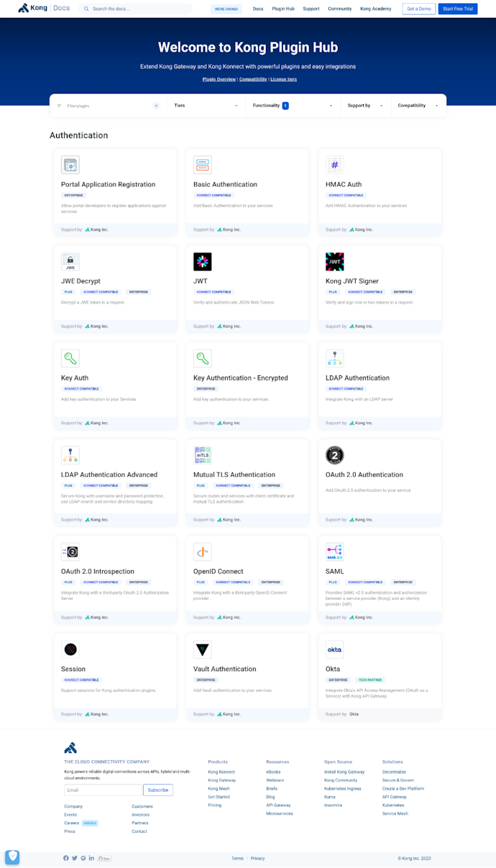Select the HMAC Auth hash icon
The width and height of the screenshot is (496, 868).
click(x=334, y=165)
